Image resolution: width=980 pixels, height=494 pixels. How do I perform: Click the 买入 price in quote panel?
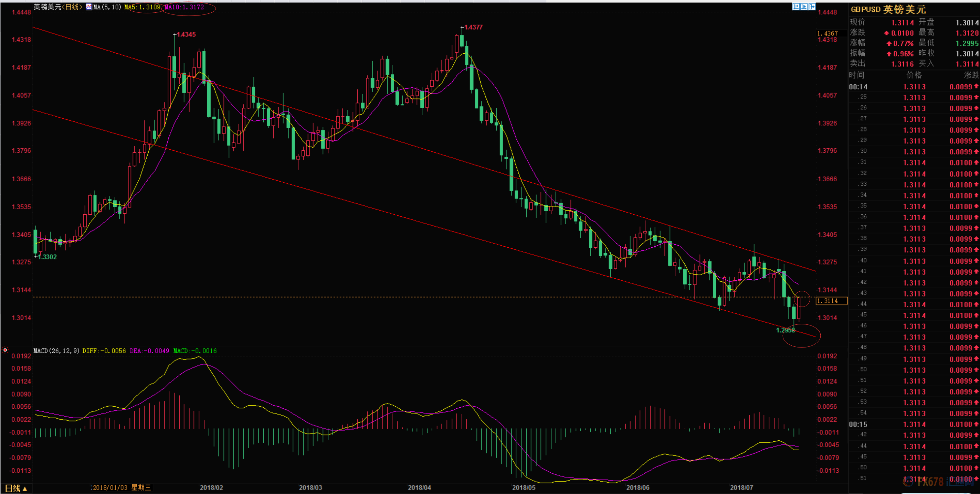(967, 64)
